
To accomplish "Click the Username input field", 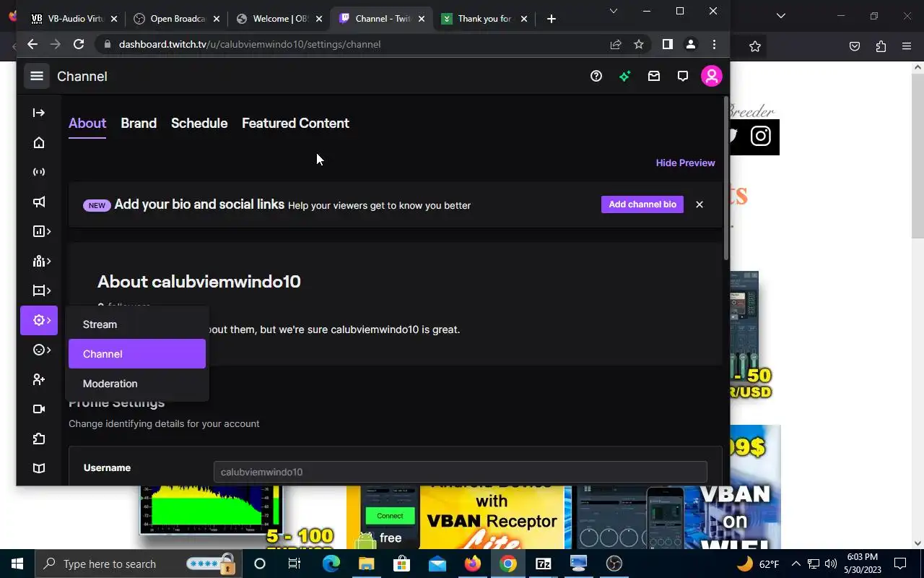I will 460,472.
